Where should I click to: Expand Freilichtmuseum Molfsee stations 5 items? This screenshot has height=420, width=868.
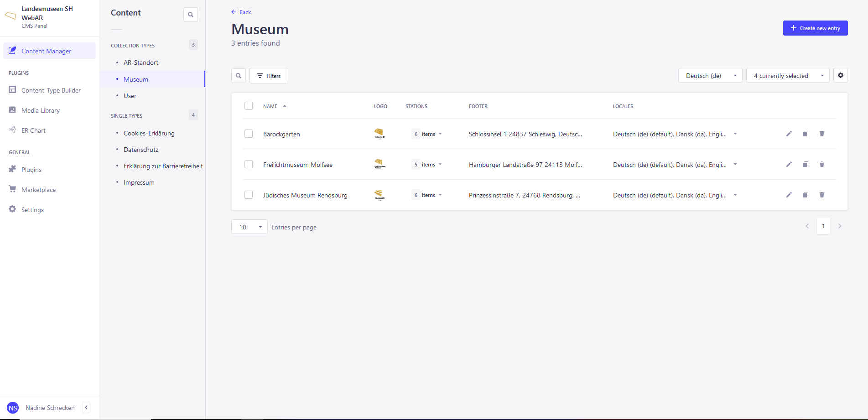[427, 165]
